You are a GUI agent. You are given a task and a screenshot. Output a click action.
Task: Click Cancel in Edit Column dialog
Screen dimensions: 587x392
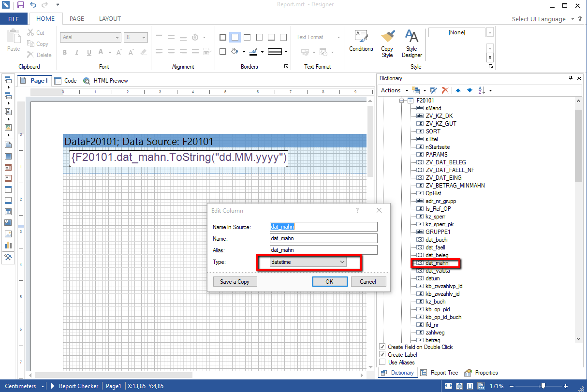368,281
